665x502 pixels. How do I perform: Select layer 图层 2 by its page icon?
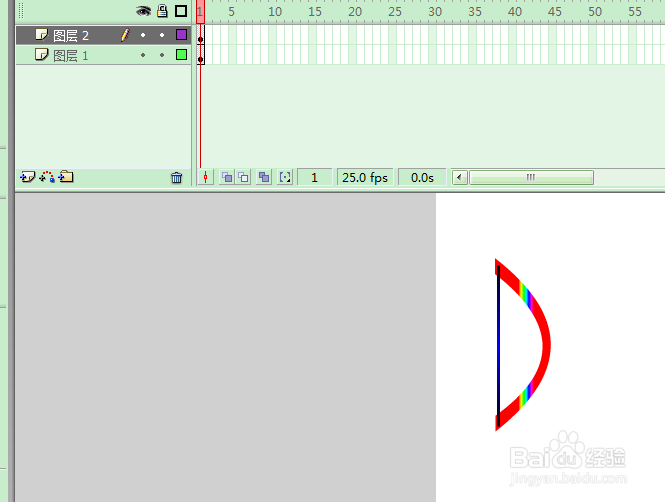click(41, 34)
